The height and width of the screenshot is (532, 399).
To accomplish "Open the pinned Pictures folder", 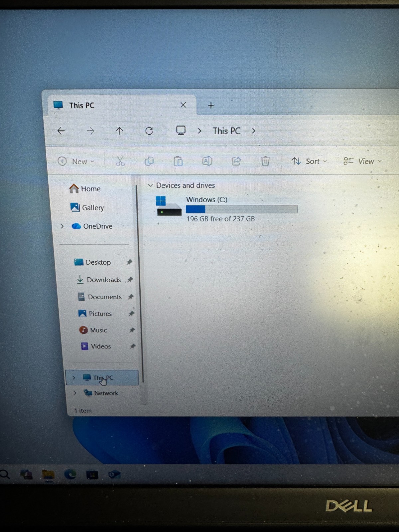I will [95, 314].
